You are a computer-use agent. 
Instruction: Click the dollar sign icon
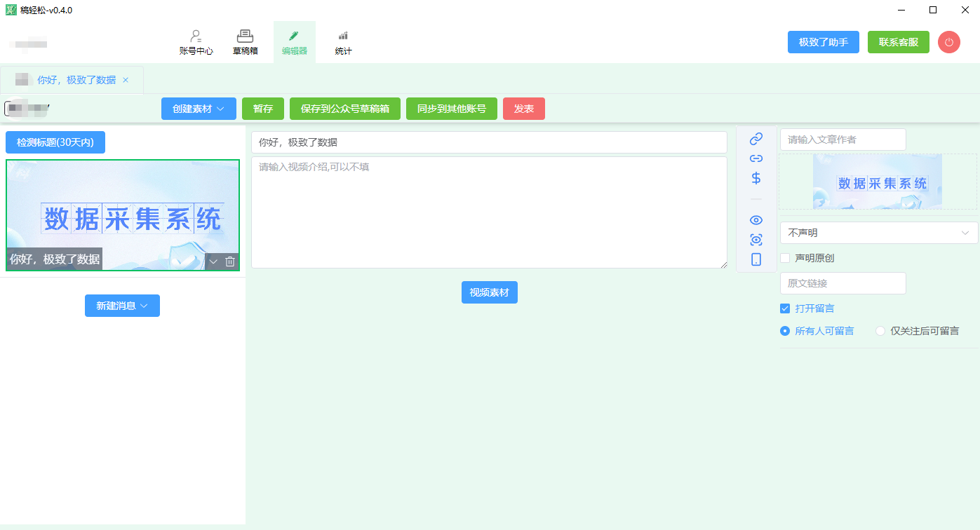756,178
